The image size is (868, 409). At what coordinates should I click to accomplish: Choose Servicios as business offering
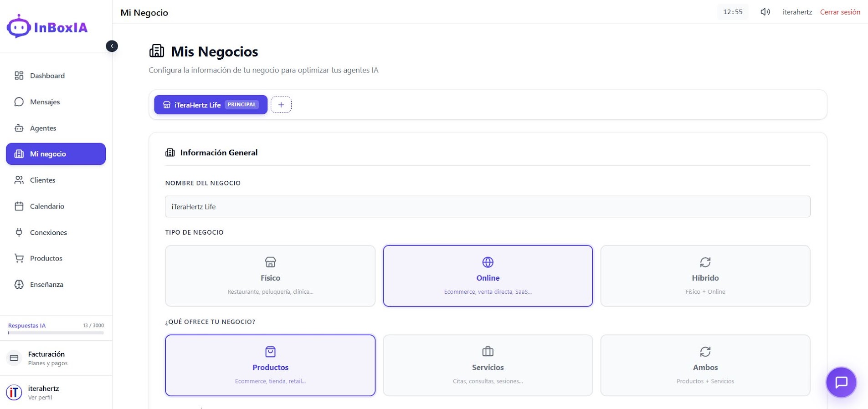[488, 365]
